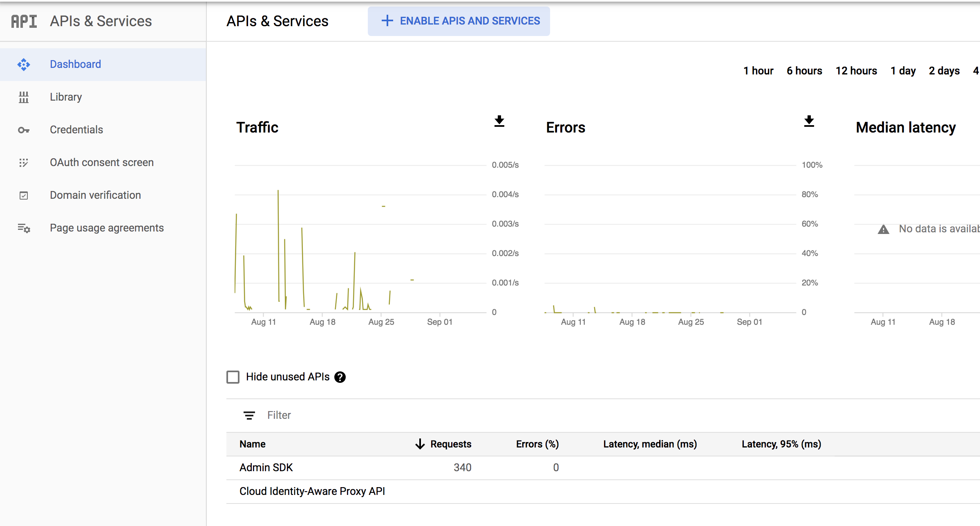Download the Traffic chart data

[500, 121]
